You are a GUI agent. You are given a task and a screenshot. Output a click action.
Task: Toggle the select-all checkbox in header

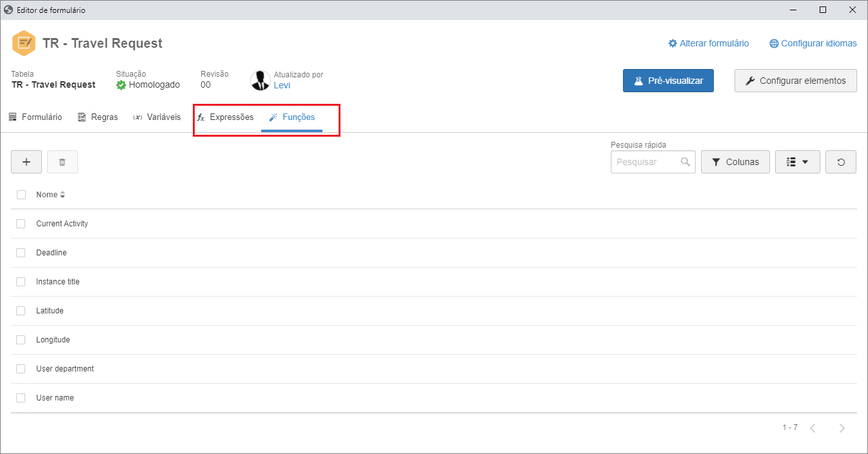click(x=21, y=195)
